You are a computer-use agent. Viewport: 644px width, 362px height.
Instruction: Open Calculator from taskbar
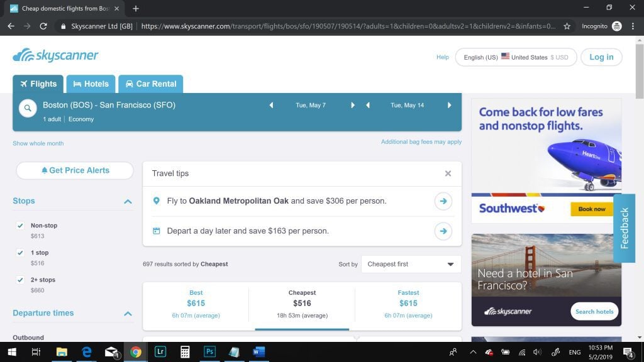tap(185, 352)
